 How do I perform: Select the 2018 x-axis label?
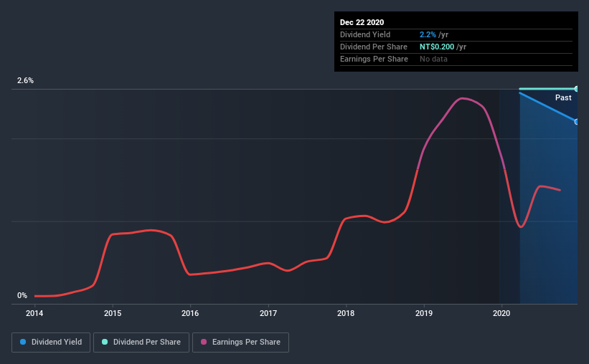tap(346, 313)
